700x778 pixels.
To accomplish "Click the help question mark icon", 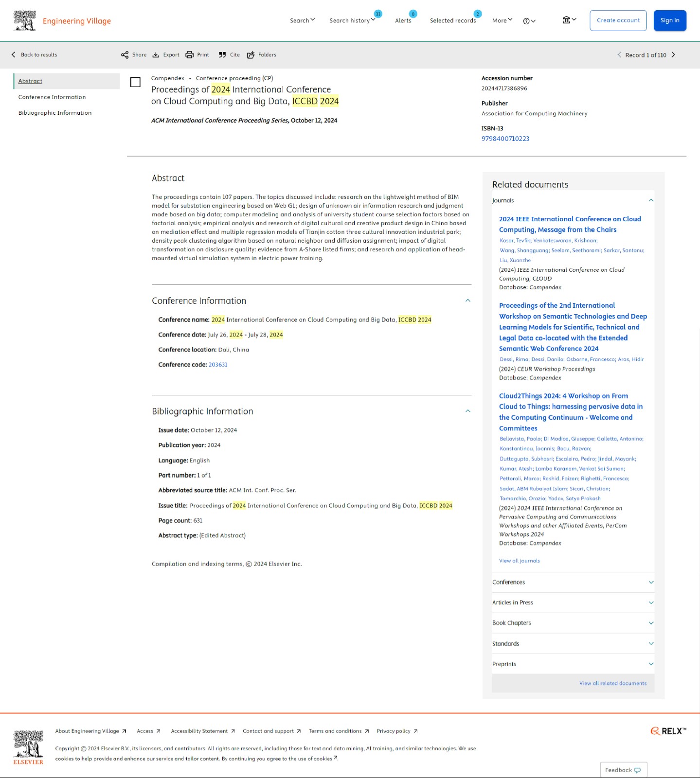I will pyautogui.click(x=526, y=21).
